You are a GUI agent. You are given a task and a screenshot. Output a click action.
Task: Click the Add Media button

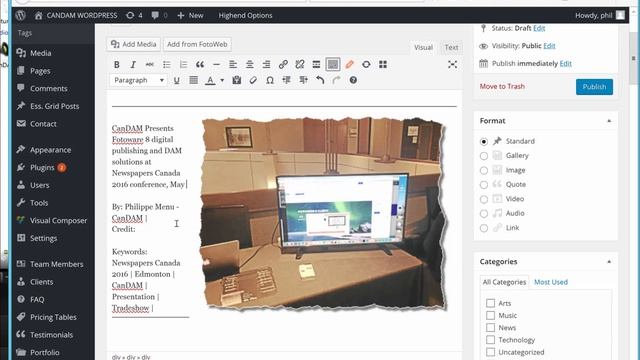coord(133,44)
